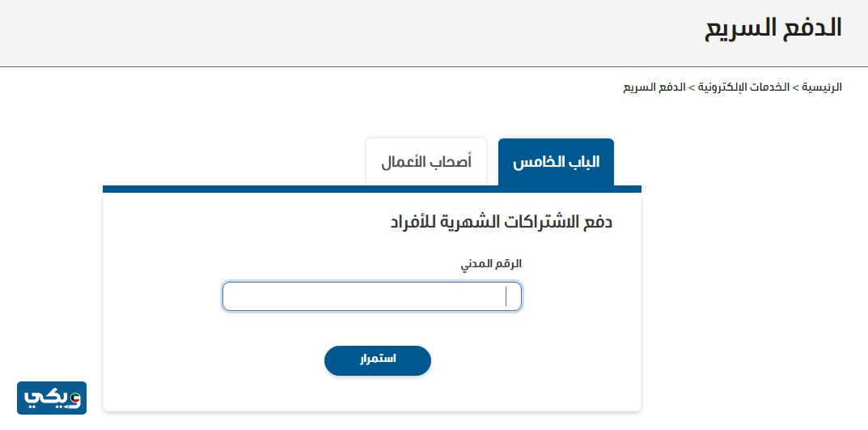
Task: Click the ويكي logo badge
Action: tap(51, 398)
